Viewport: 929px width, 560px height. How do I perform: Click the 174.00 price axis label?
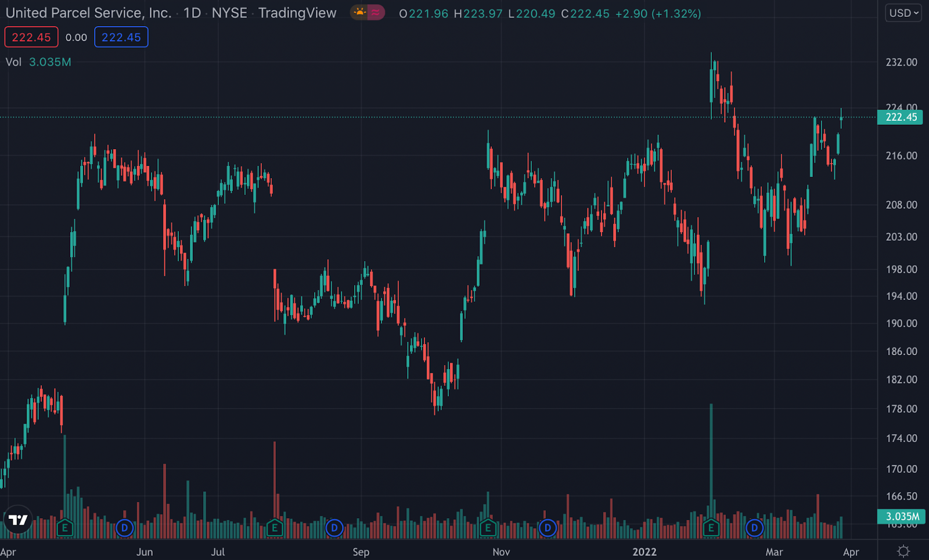[x=901, y=438]
